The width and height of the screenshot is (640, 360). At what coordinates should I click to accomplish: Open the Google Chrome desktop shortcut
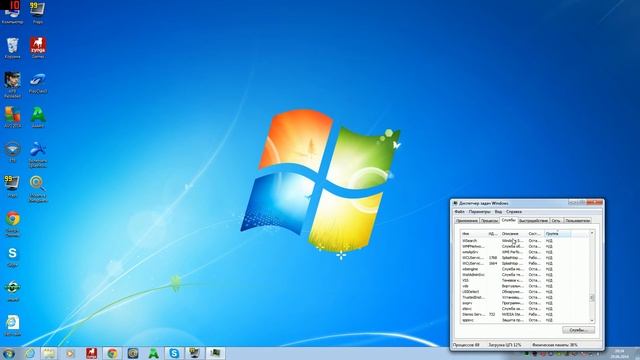[x=12, y=224]
